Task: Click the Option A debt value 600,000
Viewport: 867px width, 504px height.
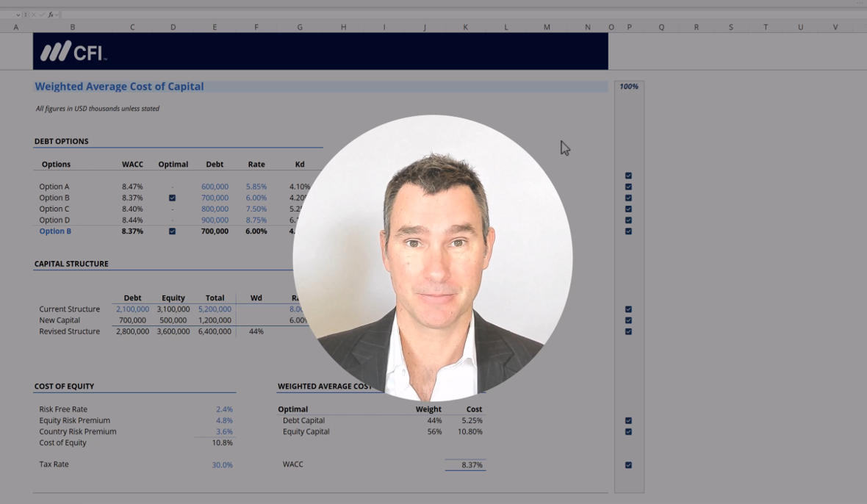Action: pyautogui.click(x=215, y=187)
